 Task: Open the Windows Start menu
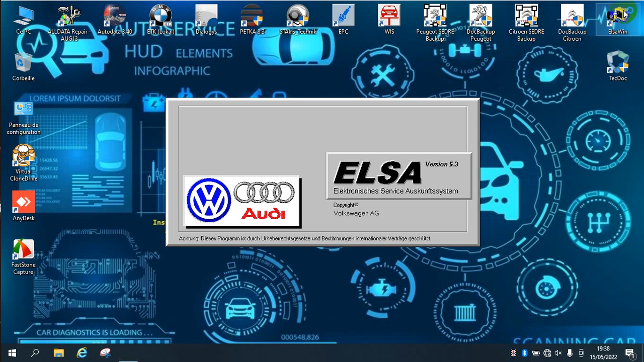pyautogui.click(x=12, y=352)
